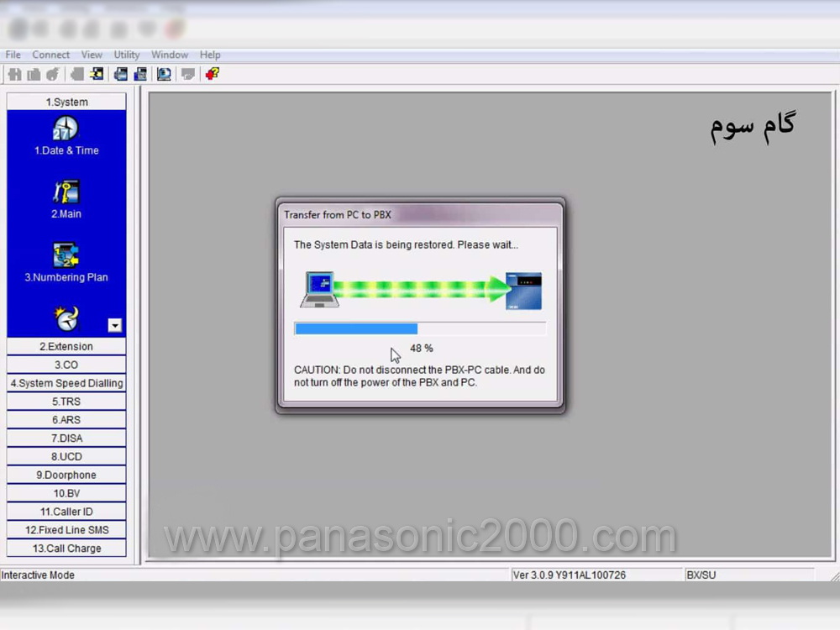840x630 pixels.
Task: Open the Main system settings icon
Action: pyautogui.click(x=66, y=192)
